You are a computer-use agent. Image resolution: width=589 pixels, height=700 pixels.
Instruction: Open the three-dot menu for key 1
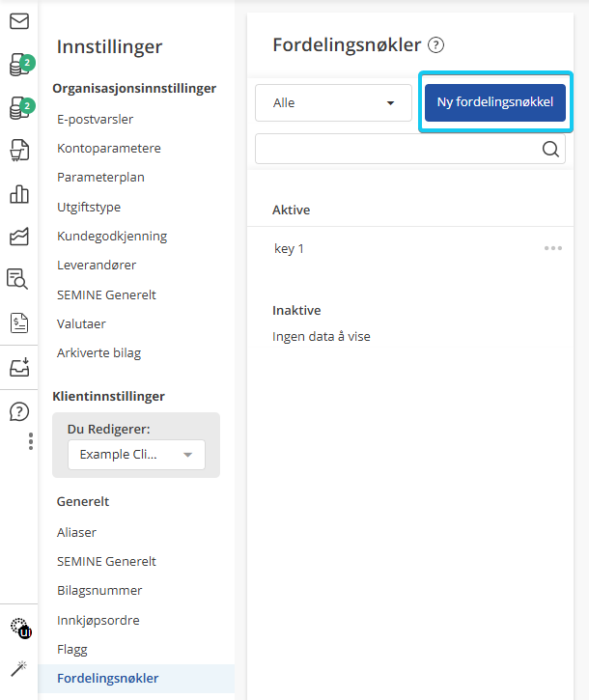tap(553, 248)
